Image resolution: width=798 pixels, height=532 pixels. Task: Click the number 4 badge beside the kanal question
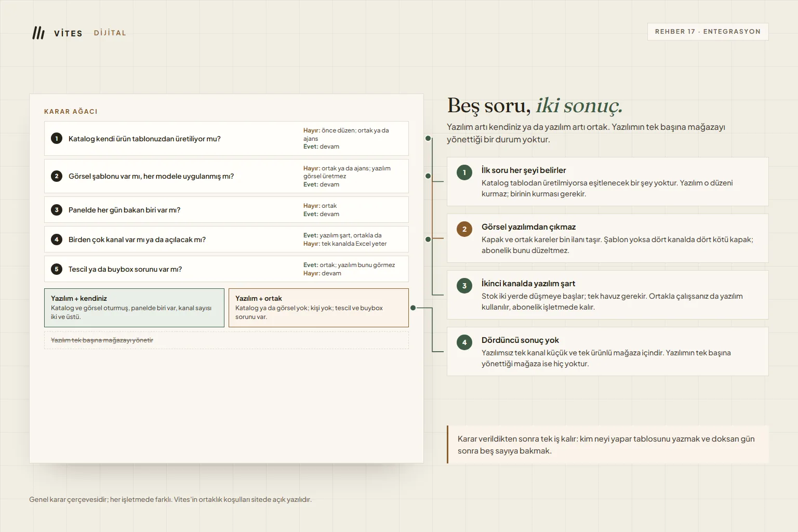(57, 240)
